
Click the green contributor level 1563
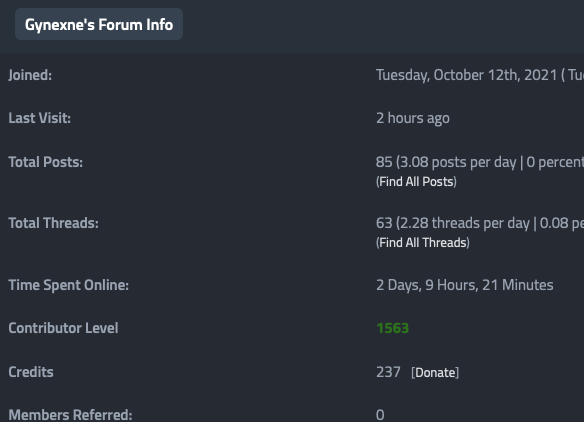[x=392, y=328]
